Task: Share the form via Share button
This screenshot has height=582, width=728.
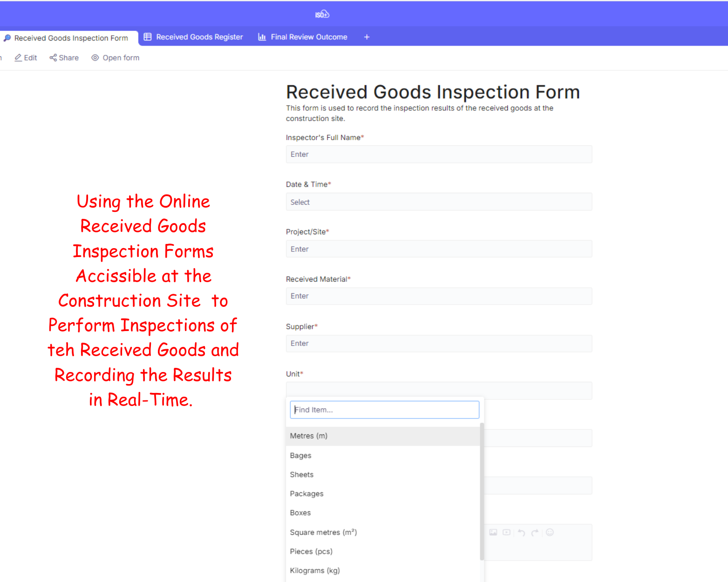Action: pyautogui.click(x=64, y=58)
